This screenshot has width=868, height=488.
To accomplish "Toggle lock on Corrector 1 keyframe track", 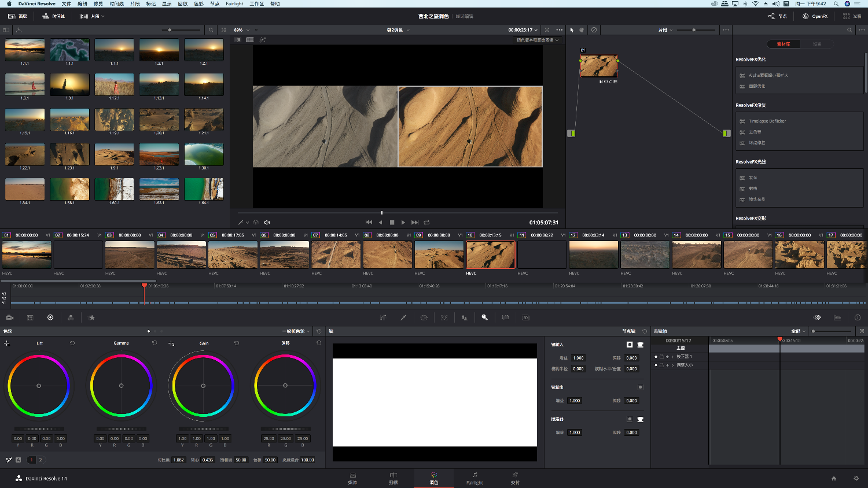I will point(661,357).
